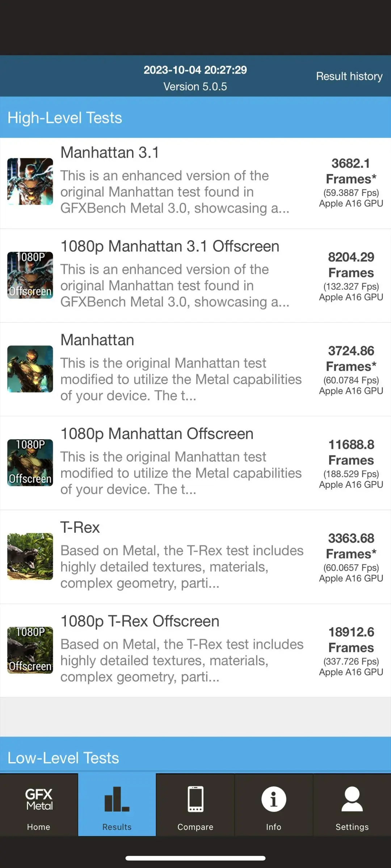Image resolution: width=391 pixels, height=868 pixels.
Task: Click the Low-Level Tests section header
Action: click(x=63, y=758)
